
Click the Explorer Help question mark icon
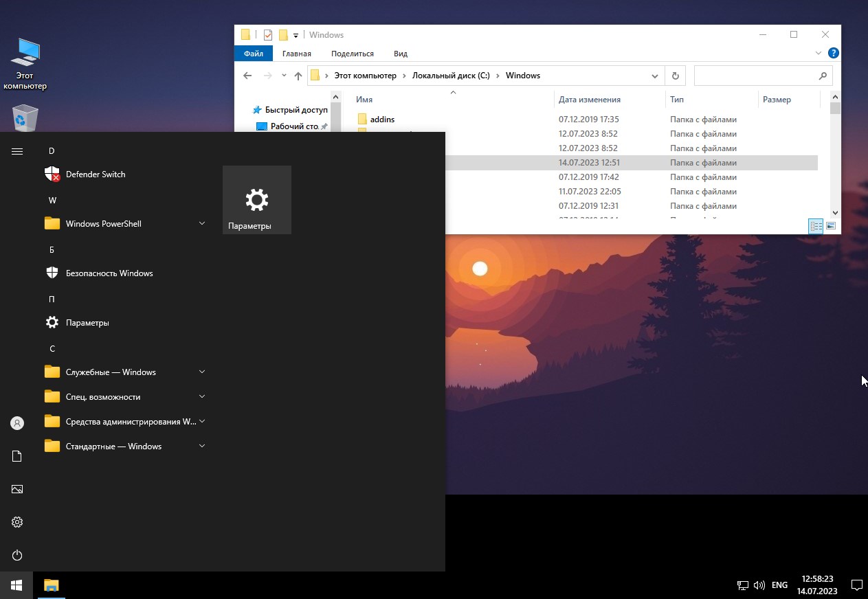coord(833,53)
